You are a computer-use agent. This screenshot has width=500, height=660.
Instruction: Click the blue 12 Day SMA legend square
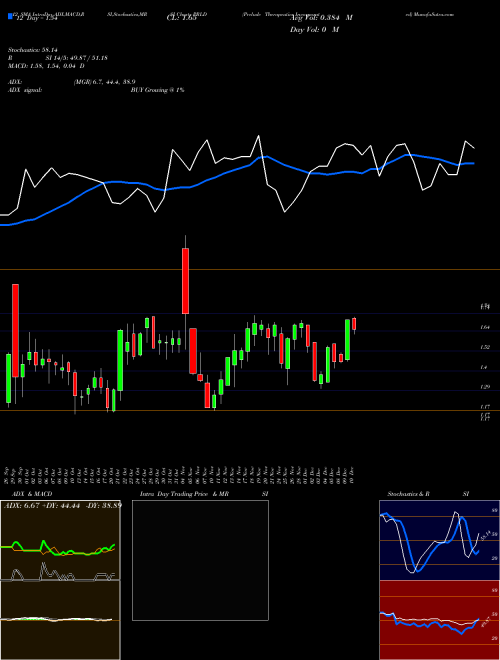pos(11,17)
